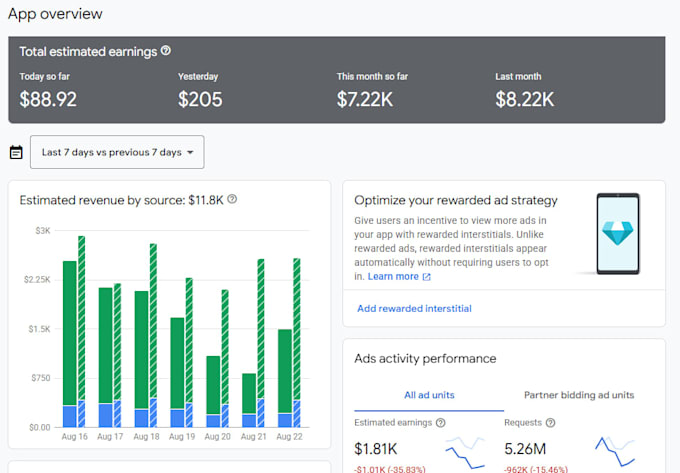Click help icon next to Total estimated earnings
This screenshot has width=680, height=473.
click(166, 51)
